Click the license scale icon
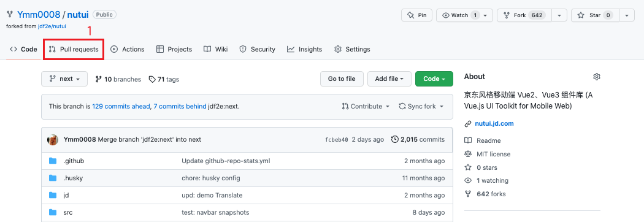This screenshot has width=644, height=222. click(x=468, y=155)
